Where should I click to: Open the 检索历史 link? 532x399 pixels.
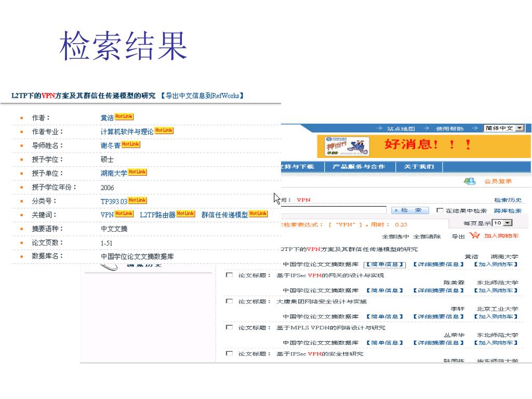click(508, 200)
